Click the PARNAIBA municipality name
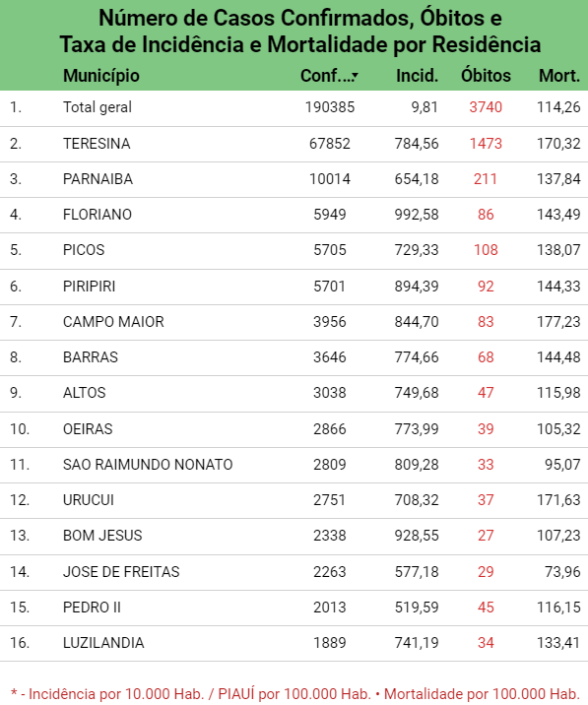 (98, 179)
